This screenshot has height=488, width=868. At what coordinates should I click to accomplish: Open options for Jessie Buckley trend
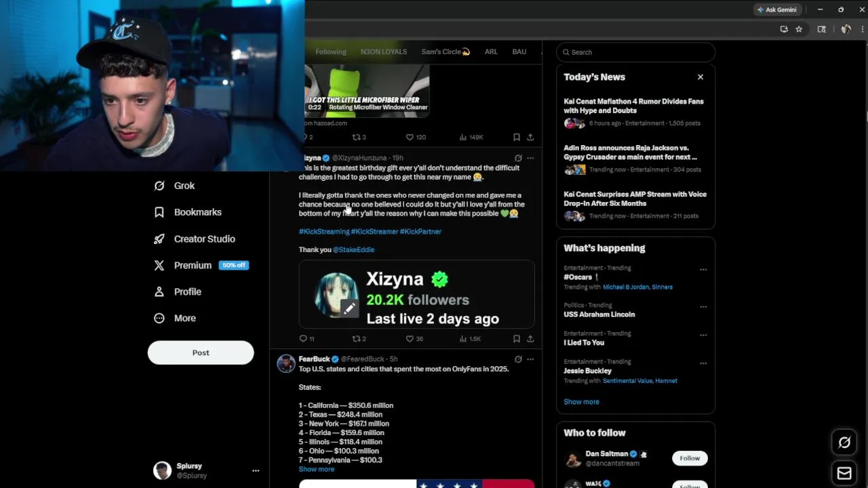[x=703, y=363]
